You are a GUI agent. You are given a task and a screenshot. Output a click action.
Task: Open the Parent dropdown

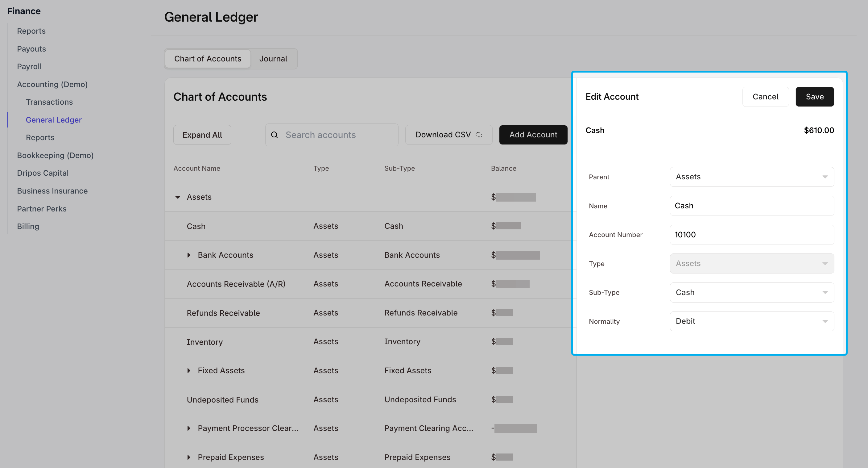(752, 177)
